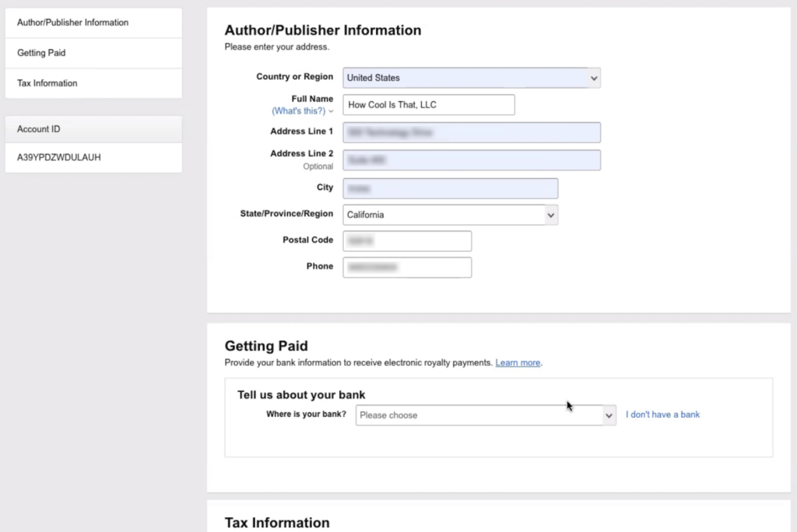Open the State/Province/Region dropdown
Viewport: 797px width, 532px height.
(x=450, y=215)
